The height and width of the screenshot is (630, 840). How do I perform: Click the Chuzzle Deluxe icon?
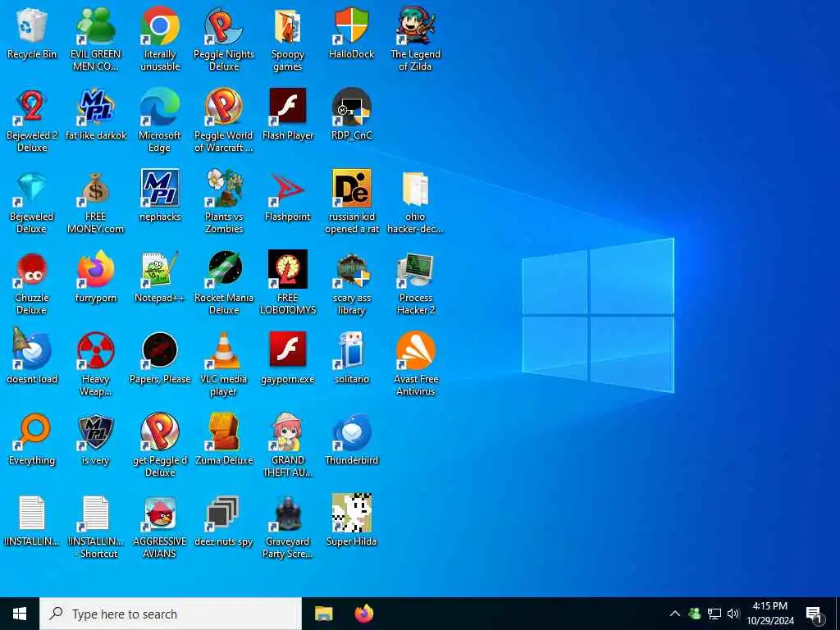[x=32, y=269]
